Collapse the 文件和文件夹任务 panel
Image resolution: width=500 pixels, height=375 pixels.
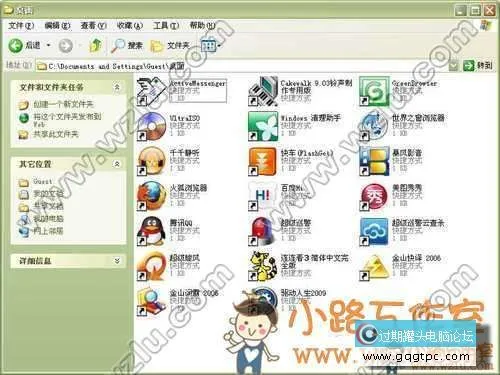point(117,87)
